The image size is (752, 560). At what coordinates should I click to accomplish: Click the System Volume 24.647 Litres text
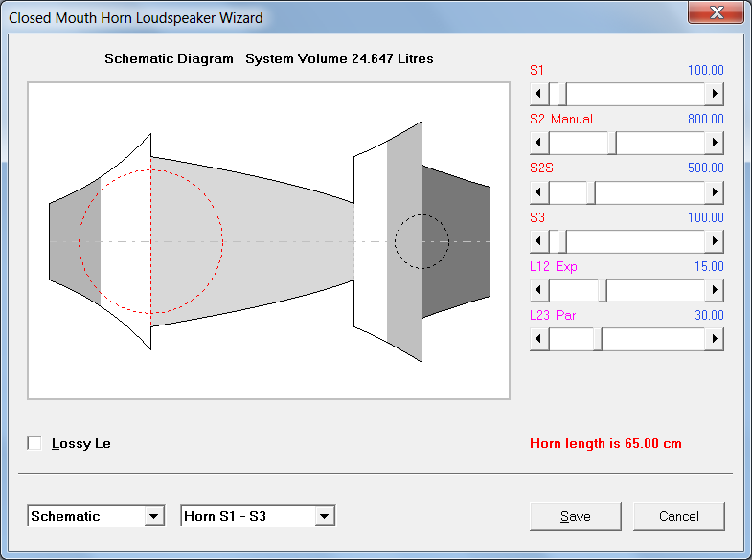pyautogui.click(x=339, y=58)
